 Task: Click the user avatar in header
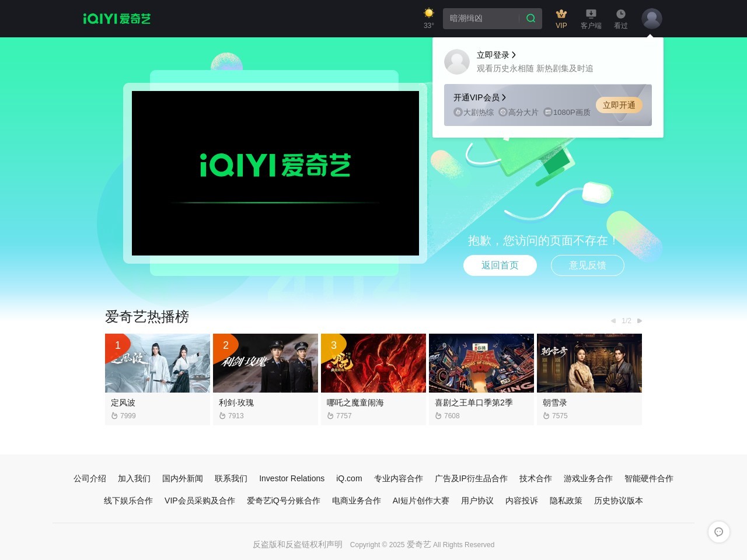pos(651,19)
